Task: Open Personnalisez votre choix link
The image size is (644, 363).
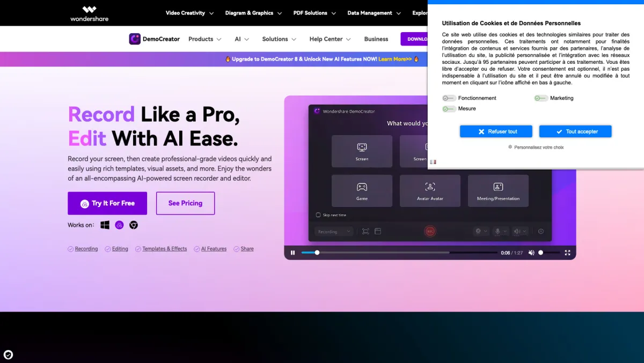Action: coord(539,147)
